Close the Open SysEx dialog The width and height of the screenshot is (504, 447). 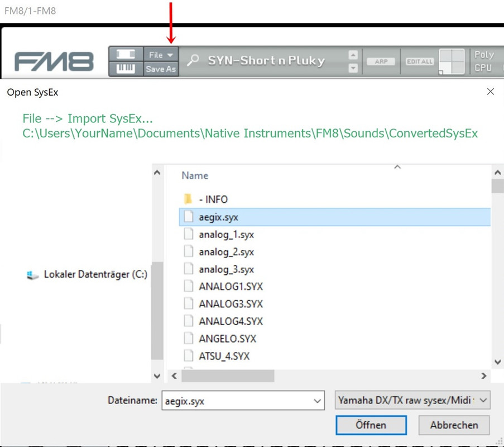[490, 92]
